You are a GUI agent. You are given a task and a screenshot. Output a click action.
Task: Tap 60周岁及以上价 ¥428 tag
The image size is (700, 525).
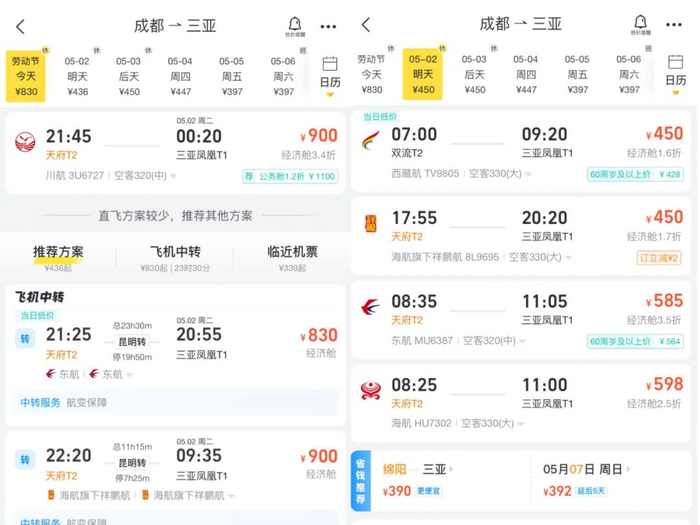click(635, 174)
